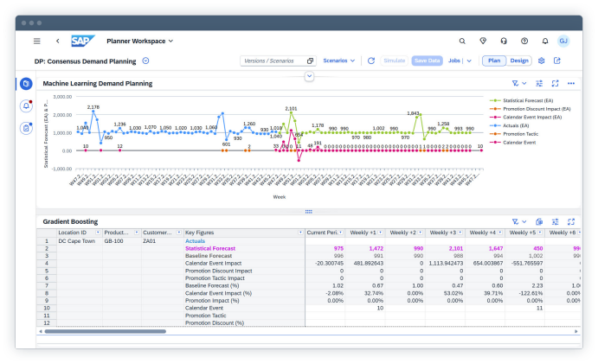Select the Statistical Forecast key figure
This screenshot has height=364, width=598.
pos(210,248)
